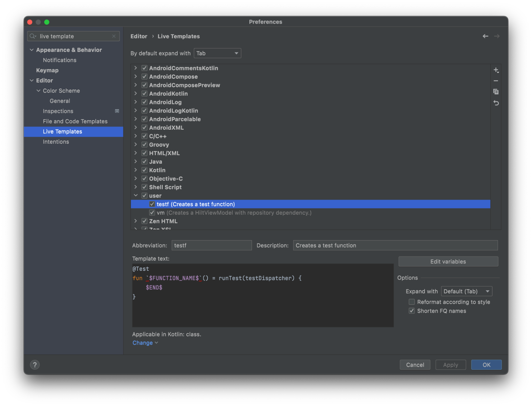Open the Expand with Default (Tab) dropdown
Viewport: 532px width, 406px height.
tap(467, 291)
